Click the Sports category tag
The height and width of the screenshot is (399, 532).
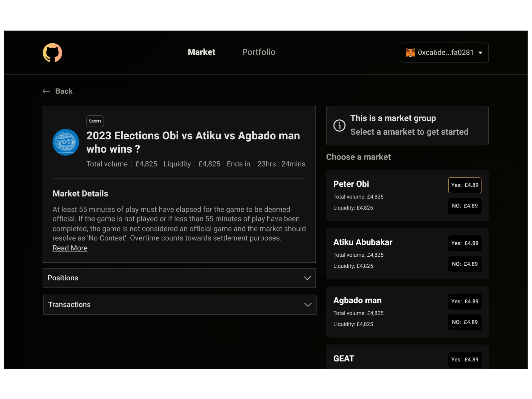(x=95, y=121)
